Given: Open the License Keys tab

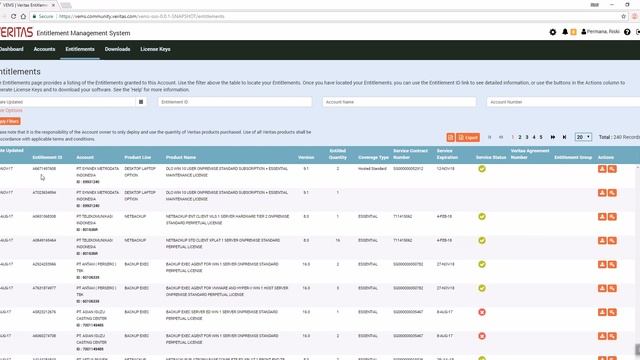Looking at the screenshot, I should point(155,49).
